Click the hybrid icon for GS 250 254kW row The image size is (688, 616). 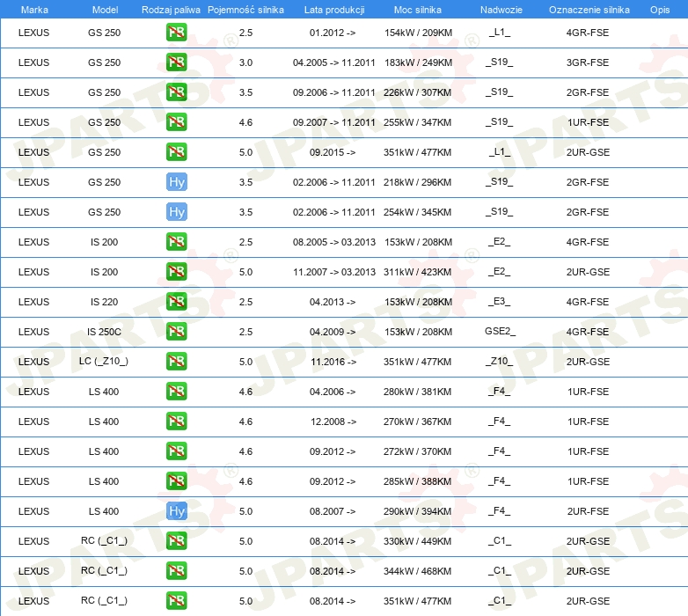point(177,212)
